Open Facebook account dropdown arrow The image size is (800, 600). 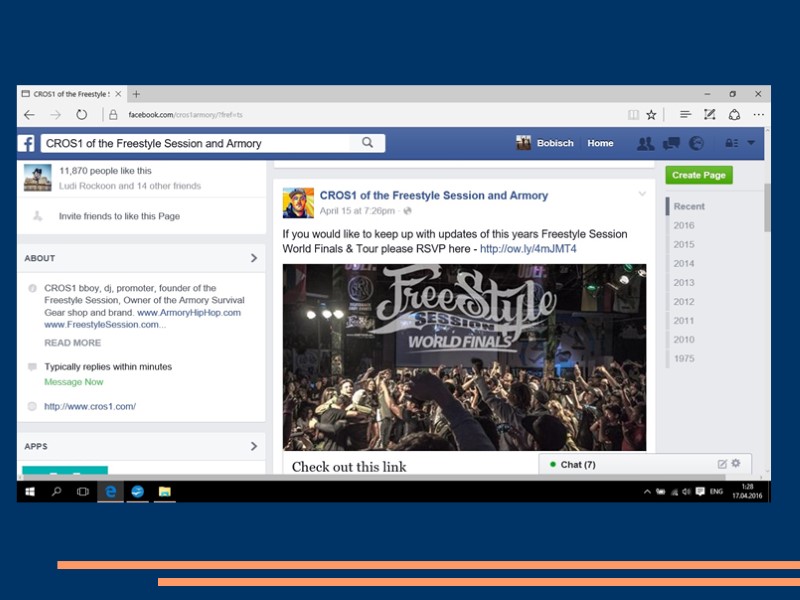751,143
